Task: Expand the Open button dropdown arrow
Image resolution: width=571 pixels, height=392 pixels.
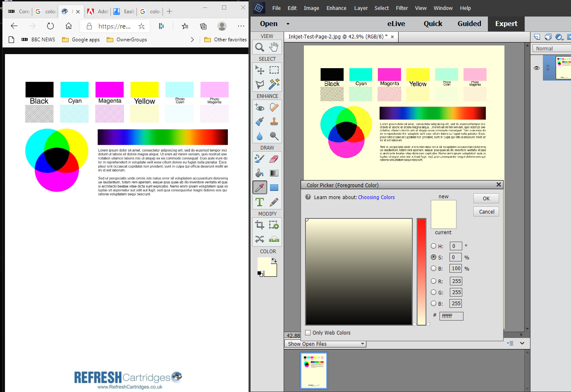Action: pyautogui.click(x=288, y=24)
